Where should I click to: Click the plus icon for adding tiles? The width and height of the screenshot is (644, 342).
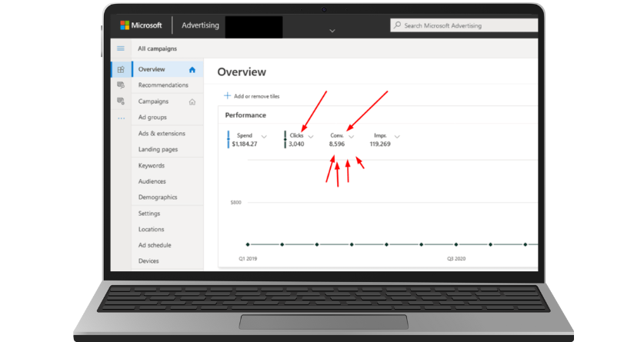(227, 95)
